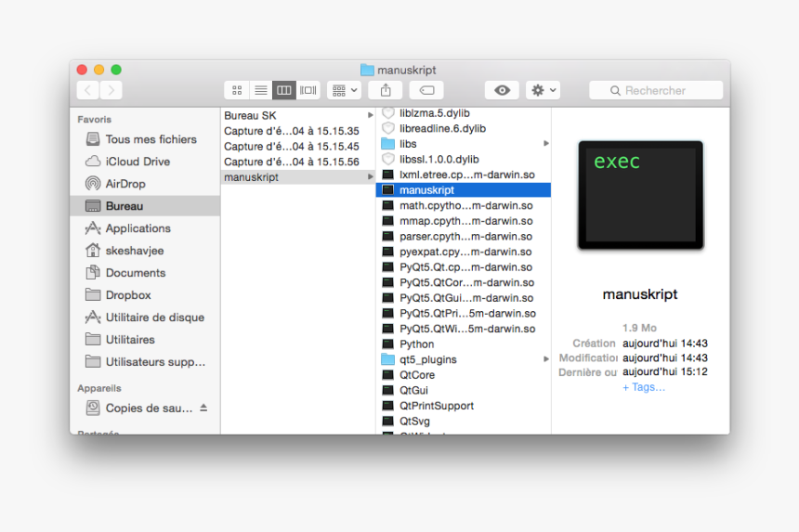
Task: Go back with the left arrow button
Action: pyautogui.click(x=88, y=90)
